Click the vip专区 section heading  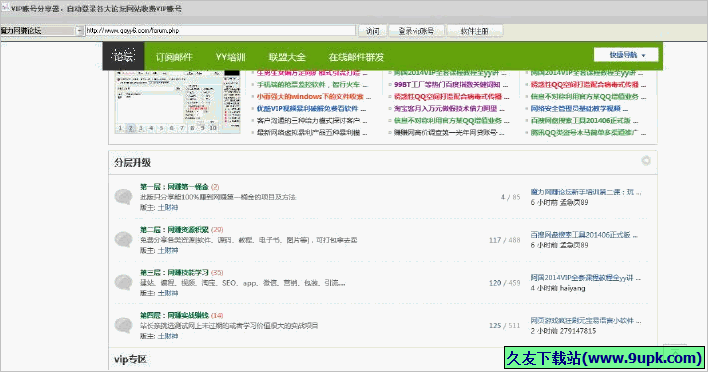[x=130, y=360]
